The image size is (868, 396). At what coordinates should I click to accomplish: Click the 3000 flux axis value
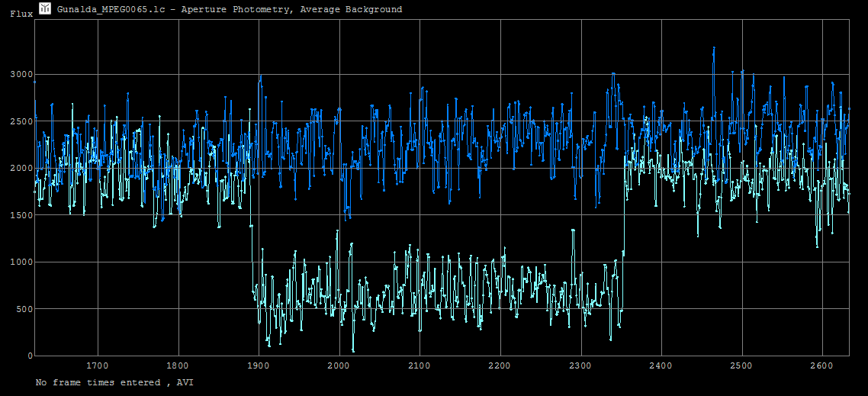click(x=21, y=74)
